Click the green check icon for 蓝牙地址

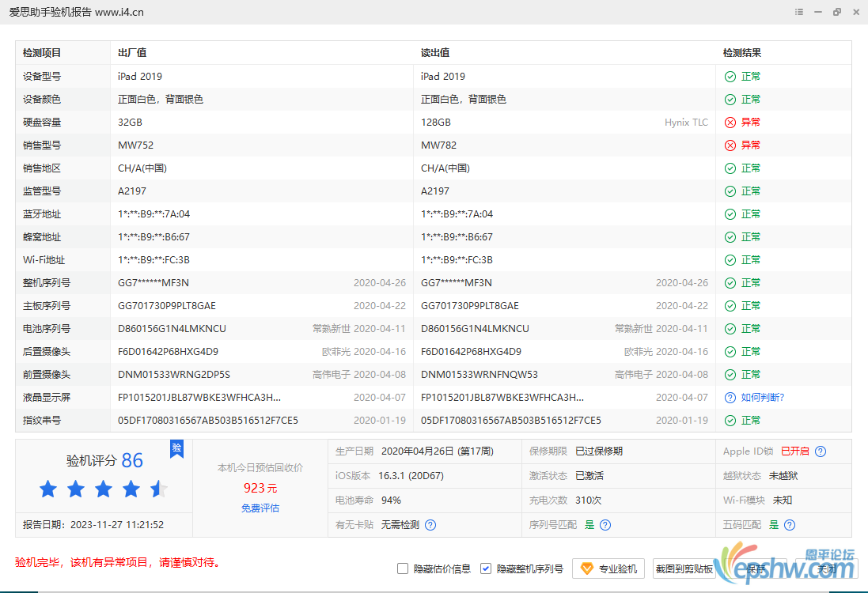pos(730,214)
